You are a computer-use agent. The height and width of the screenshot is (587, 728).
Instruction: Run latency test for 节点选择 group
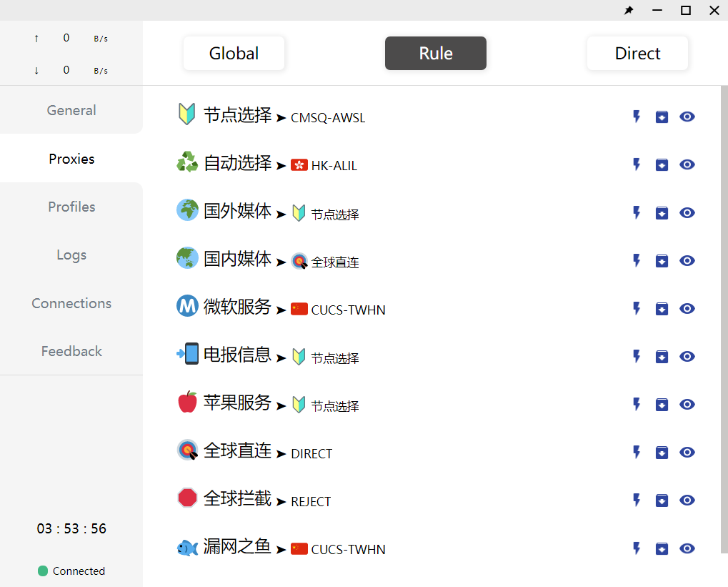(x=637, y=117)
